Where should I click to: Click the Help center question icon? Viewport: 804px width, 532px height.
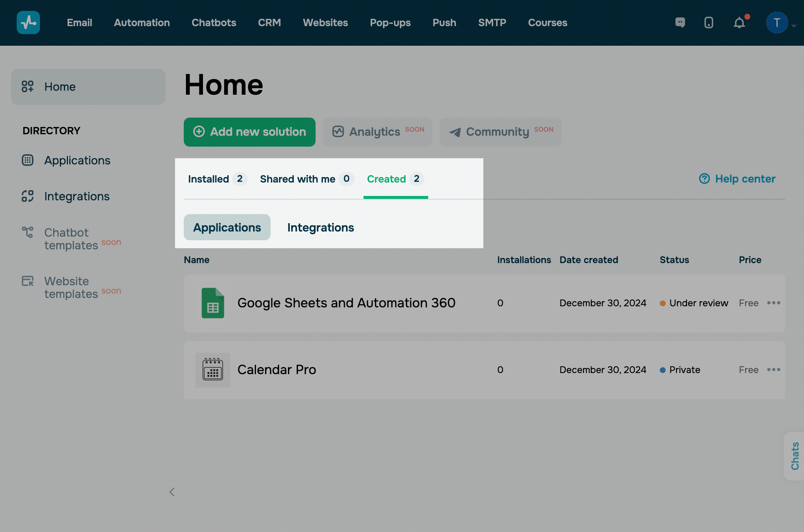tap(704, 179)
